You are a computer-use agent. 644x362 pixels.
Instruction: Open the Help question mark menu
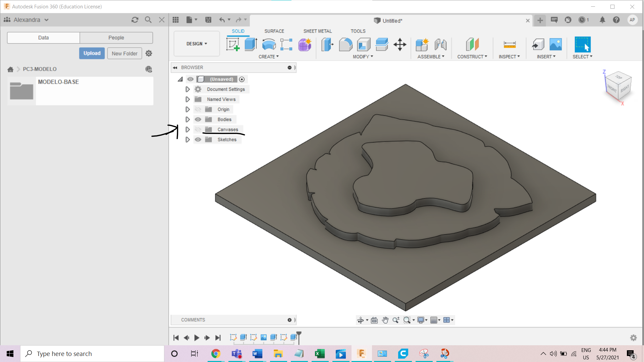(x=616, y=20)
